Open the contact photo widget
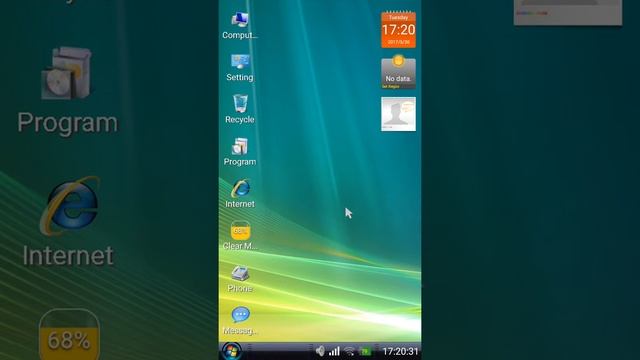 pos(398,114)
